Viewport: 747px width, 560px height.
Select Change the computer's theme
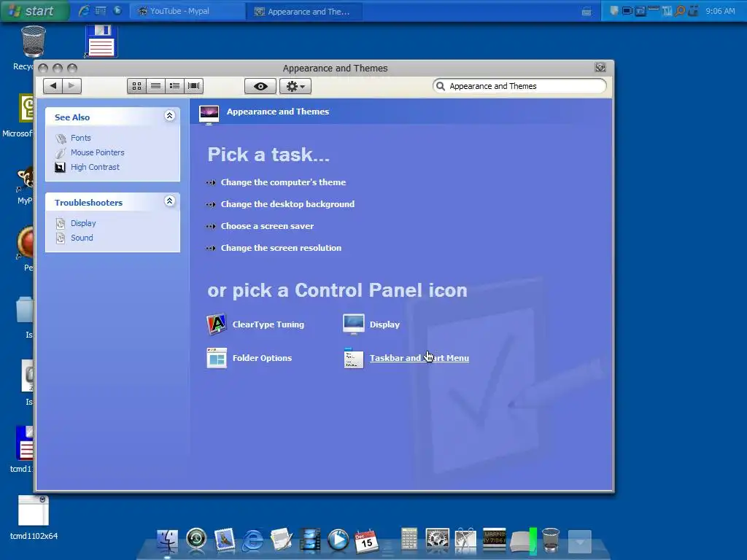[284, 182]
